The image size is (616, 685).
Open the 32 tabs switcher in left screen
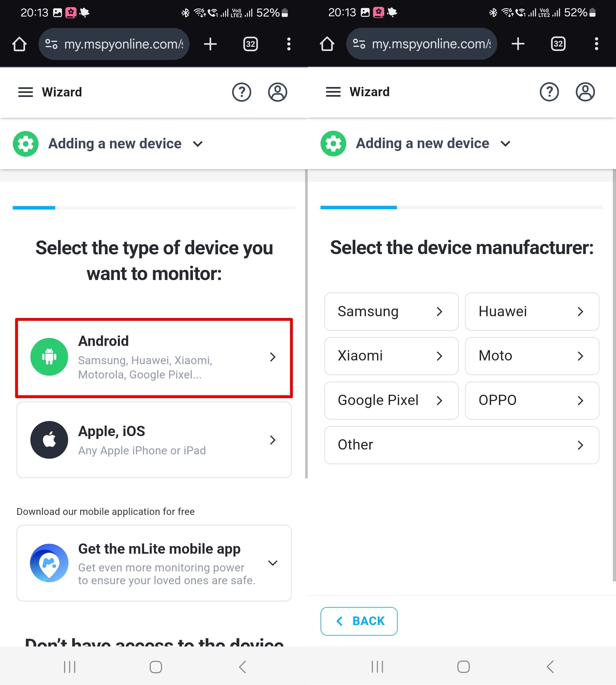point(250,44)
